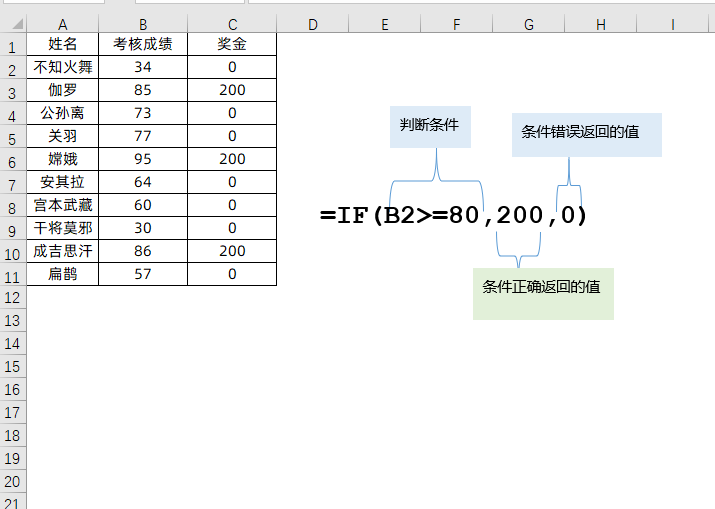Select column D header

coord(312,24)
